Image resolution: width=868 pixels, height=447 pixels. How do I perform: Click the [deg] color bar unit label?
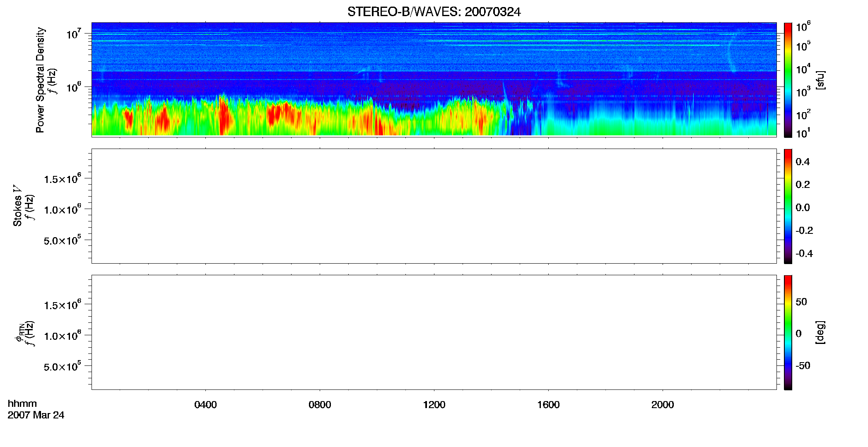tap(820, 332)
